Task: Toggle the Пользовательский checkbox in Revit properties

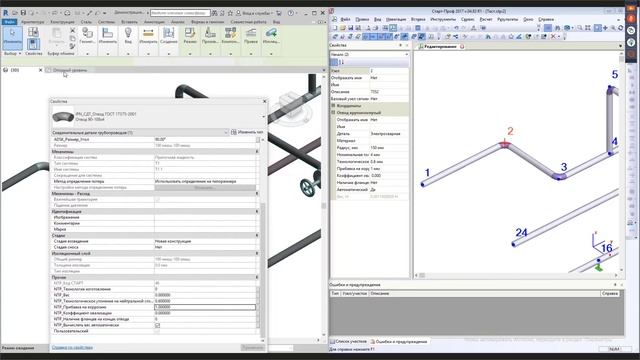Action: coord(158,331)
